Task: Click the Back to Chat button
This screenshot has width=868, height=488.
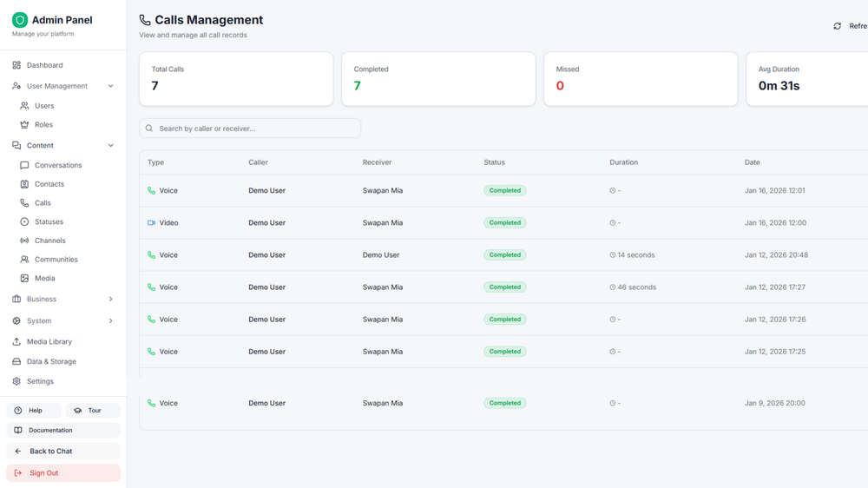Action: [63, 451]
